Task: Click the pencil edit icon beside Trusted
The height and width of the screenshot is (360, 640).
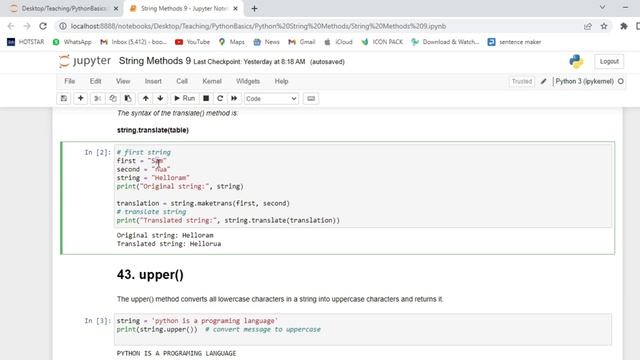Action: click(543, 81)
